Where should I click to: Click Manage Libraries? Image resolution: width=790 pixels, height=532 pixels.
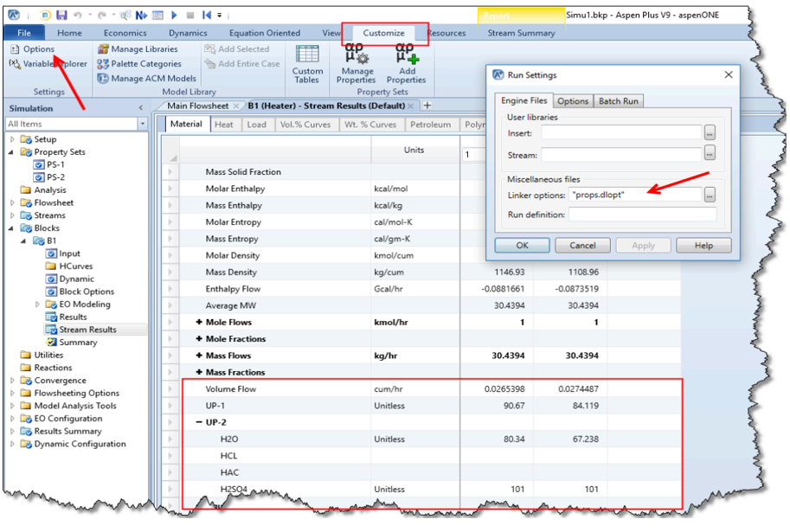(138, 48)
